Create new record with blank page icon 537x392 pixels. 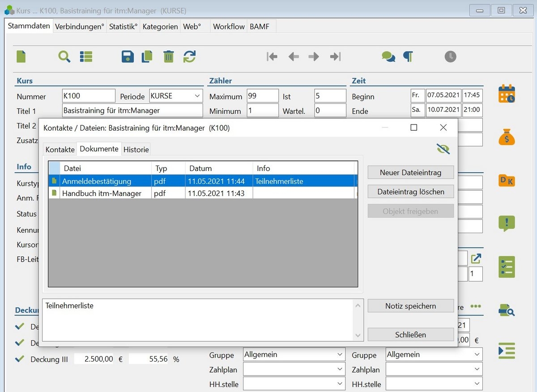[x=21, y=56]
